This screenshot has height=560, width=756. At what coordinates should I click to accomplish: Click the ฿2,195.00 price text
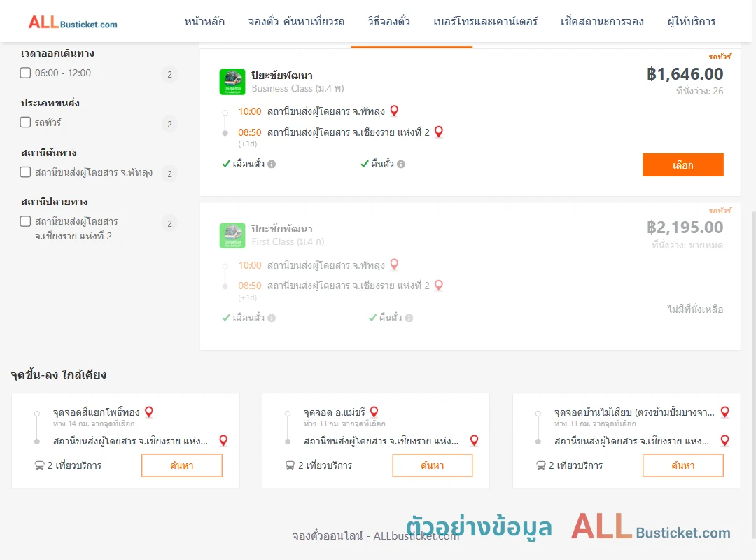point(685,227)
